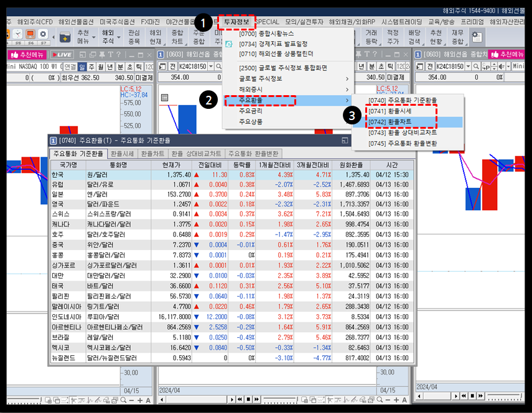Toggle the 월 (monthly) period button in left chart
Viewport: 532px width, 413px height.
(x=101, y=67)
